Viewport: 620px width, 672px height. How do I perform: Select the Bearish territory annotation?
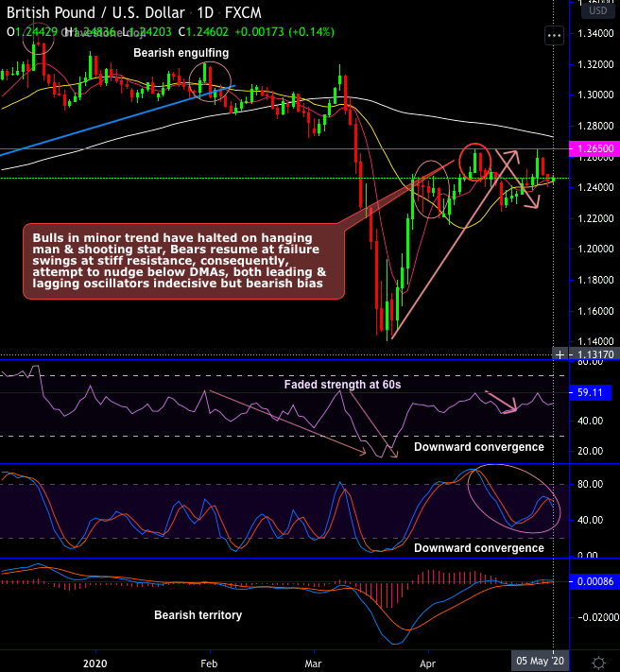[198, 615]
